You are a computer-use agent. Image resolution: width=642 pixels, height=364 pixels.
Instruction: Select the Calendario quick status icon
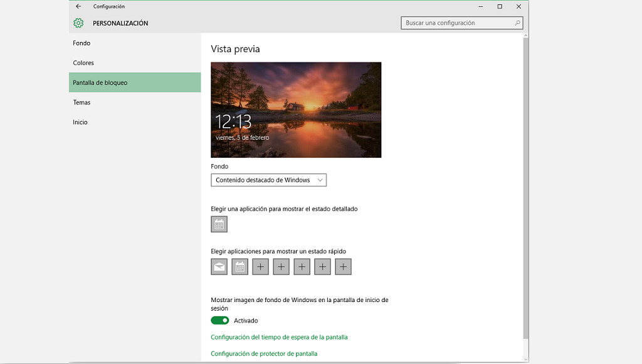(239, 266)
